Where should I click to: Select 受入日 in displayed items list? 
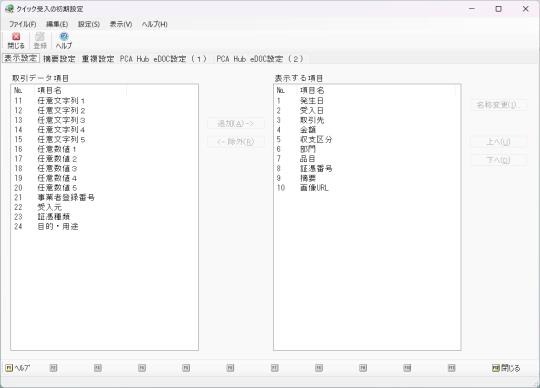pos(367,111)
